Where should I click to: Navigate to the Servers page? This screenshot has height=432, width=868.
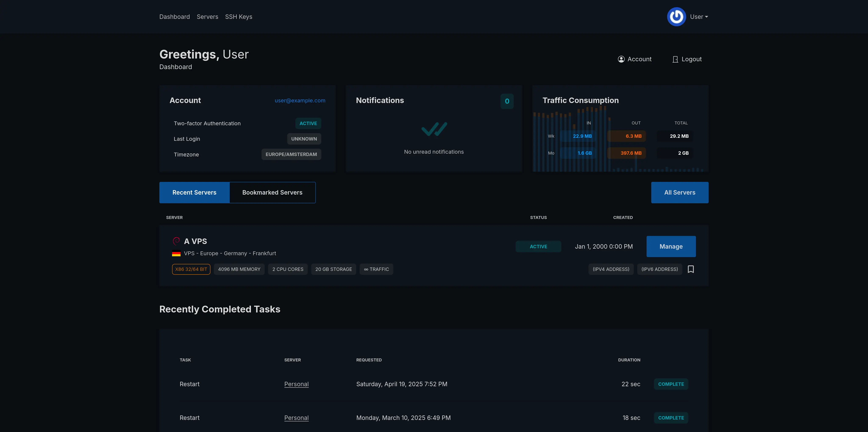pyautogui.click(x=207, y=17)
